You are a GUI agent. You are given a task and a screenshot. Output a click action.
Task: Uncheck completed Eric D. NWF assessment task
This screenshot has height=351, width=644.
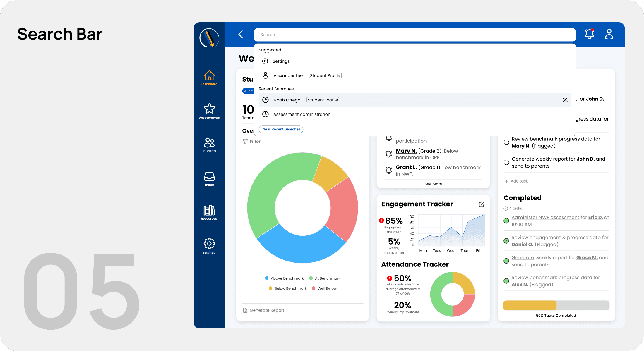[506, 221]
